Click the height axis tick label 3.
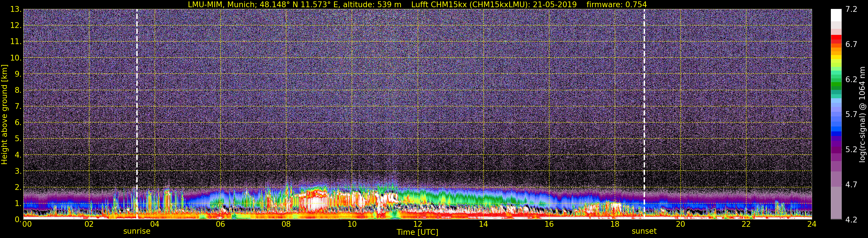868x238 pixels. [x=18, y=171]
